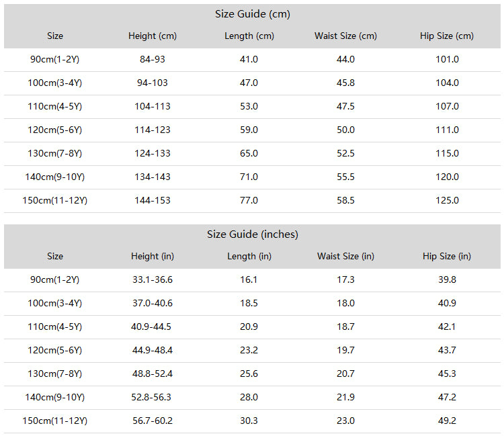Select the Waist Size (cm) column header

coord(345,36)
